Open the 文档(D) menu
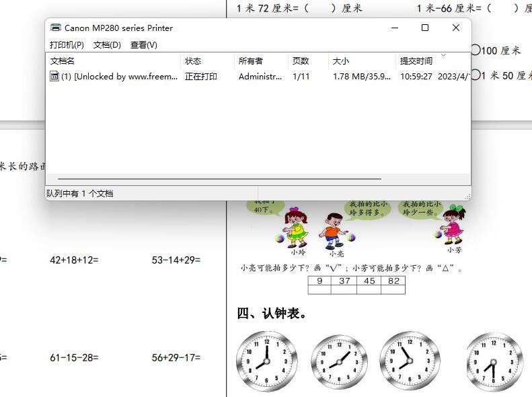This screenshot has height=397, width=532. coord(107,45)
